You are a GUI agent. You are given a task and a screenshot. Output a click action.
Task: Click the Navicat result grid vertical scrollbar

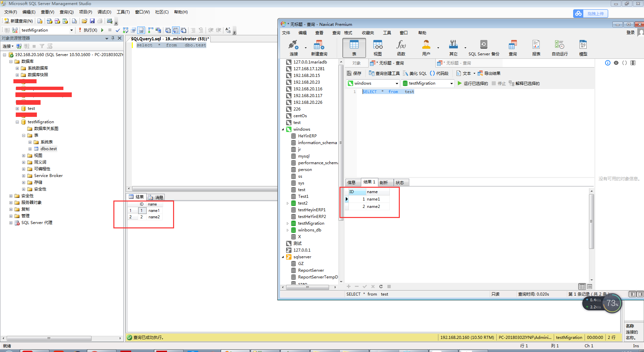pos(591,221)
